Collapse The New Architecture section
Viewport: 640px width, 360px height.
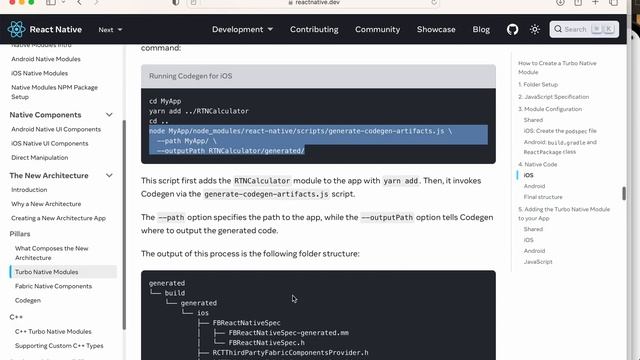pos(109,176)
